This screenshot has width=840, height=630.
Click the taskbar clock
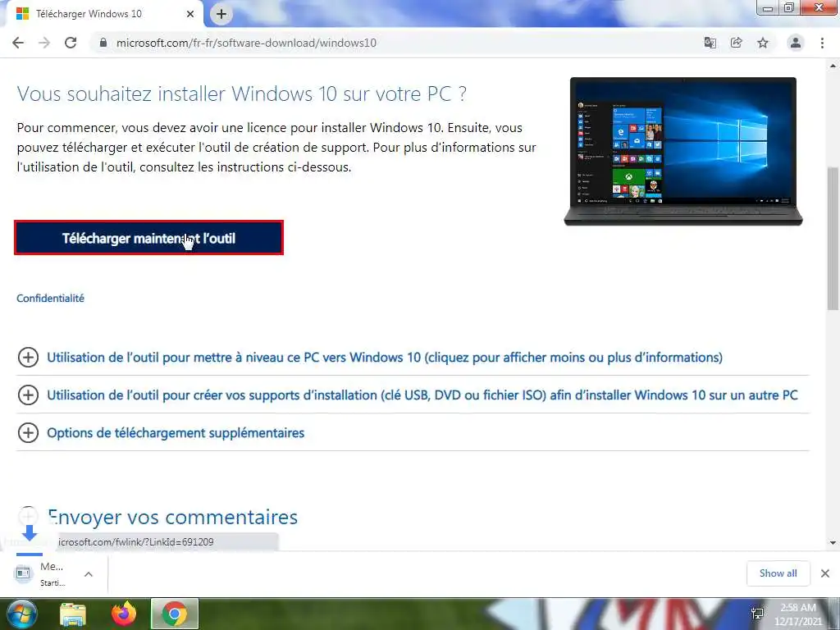click(798, 614)
